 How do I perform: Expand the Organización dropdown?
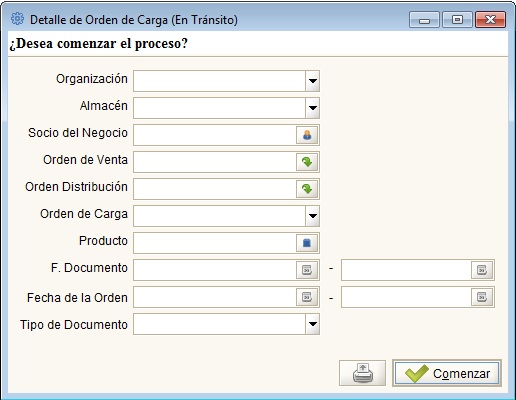click(313, 81)
